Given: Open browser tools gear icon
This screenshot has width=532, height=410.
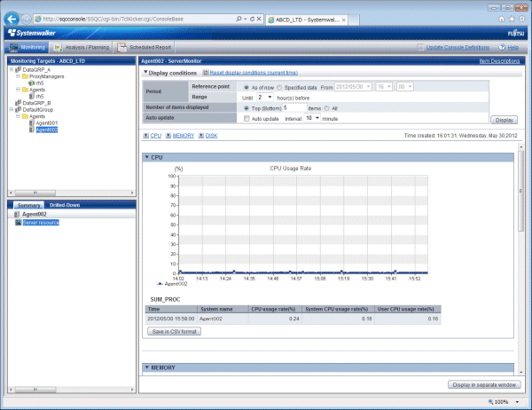Looking at the screenshot, I should (522, 19).
